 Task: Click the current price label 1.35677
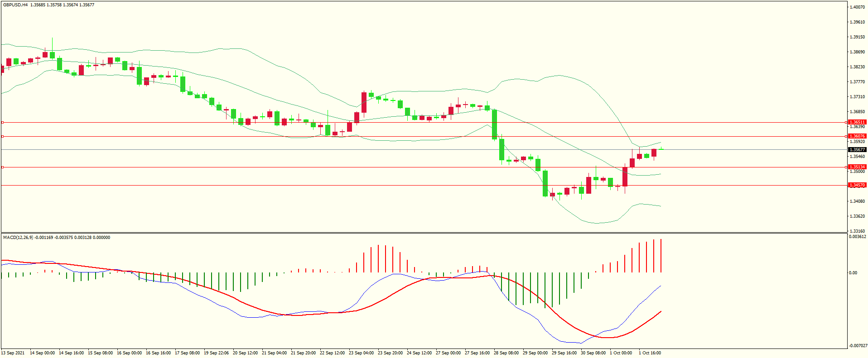click(857, 150)
